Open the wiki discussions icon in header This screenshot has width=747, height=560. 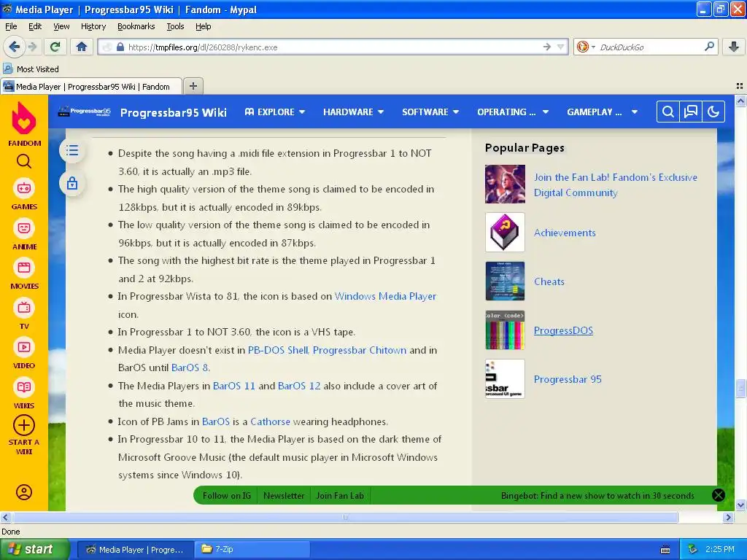pos(691,112)
